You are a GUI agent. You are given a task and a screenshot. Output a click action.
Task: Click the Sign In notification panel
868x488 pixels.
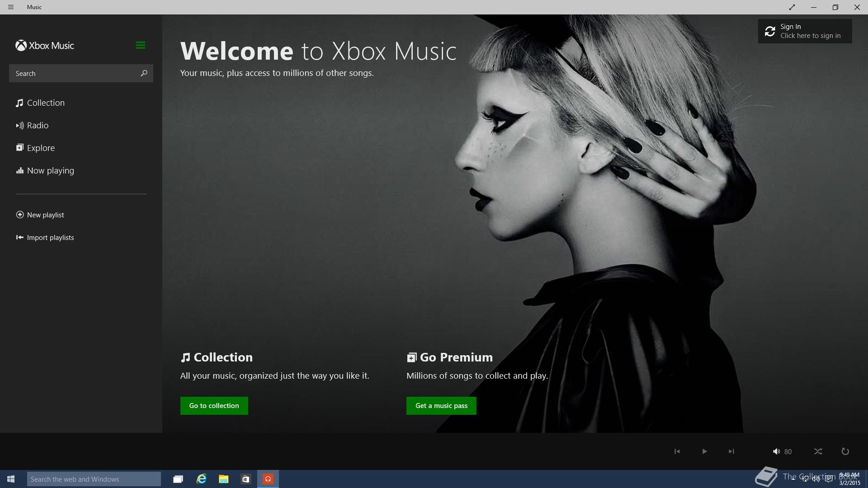[805, 31]
